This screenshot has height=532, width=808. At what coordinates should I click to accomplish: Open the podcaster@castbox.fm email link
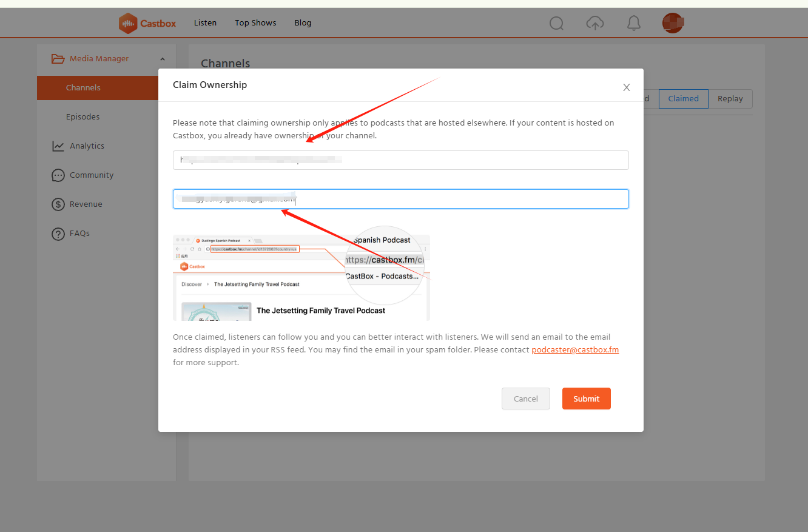tap(575, 350)
